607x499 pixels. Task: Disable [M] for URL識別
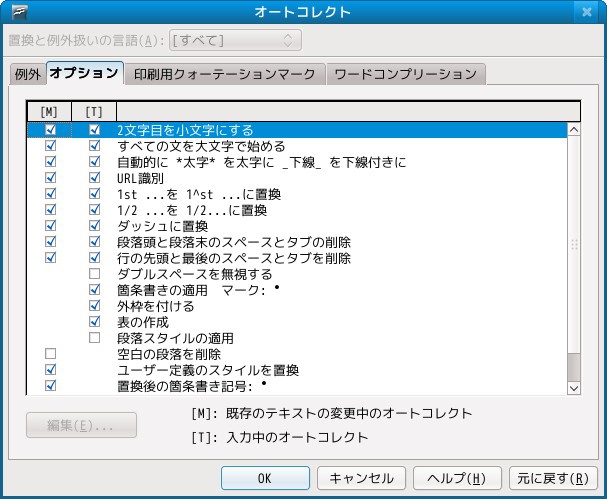(x=51, y=178)
